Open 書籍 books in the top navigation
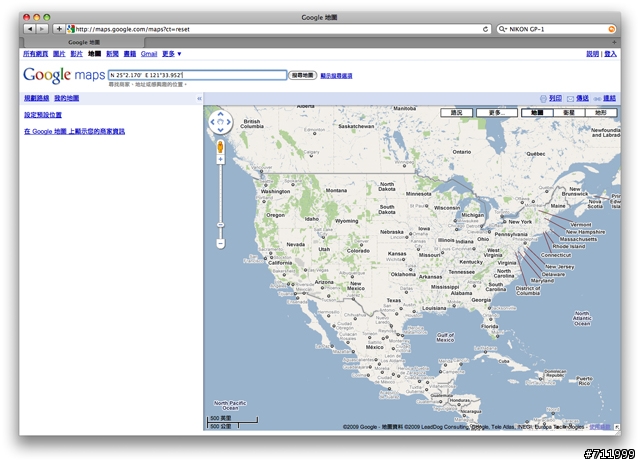 coord(130,54)
